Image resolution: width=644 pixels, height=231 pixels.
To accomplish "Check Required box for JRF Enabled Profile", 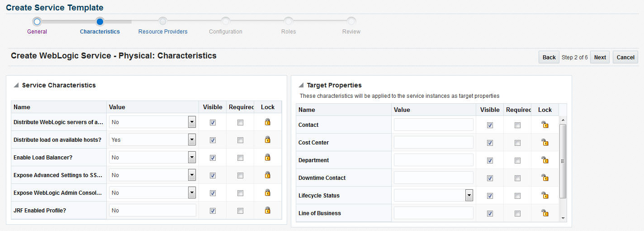I will (240, 211).
